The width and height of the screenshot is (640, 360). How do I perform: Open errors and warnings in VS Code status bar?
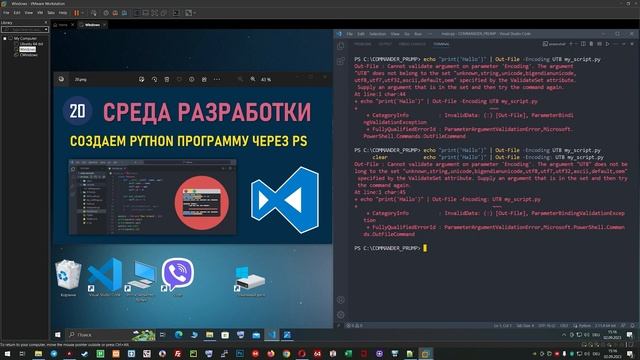coord(354,326)
